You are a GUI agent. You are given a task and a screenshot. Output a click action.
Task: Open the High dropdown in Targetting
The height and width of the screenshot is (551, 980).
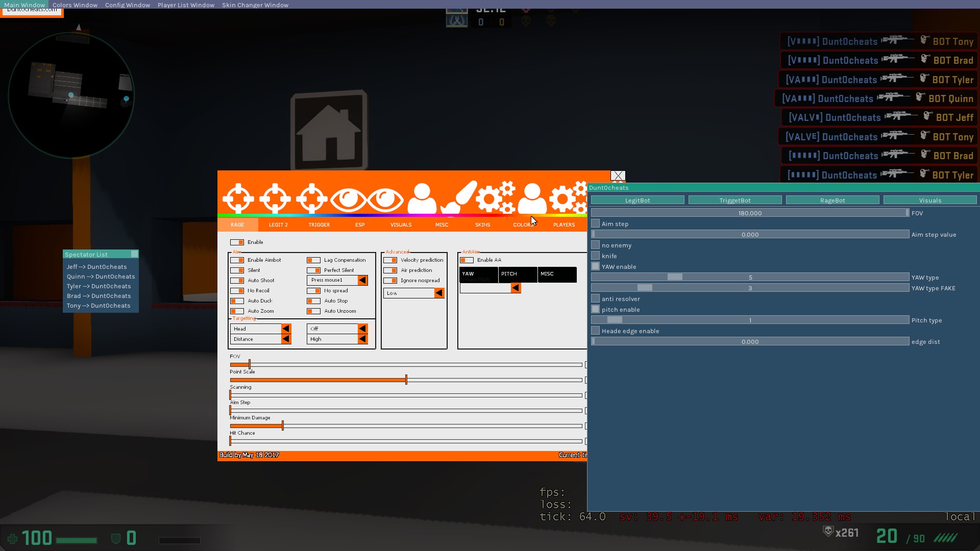337,339
